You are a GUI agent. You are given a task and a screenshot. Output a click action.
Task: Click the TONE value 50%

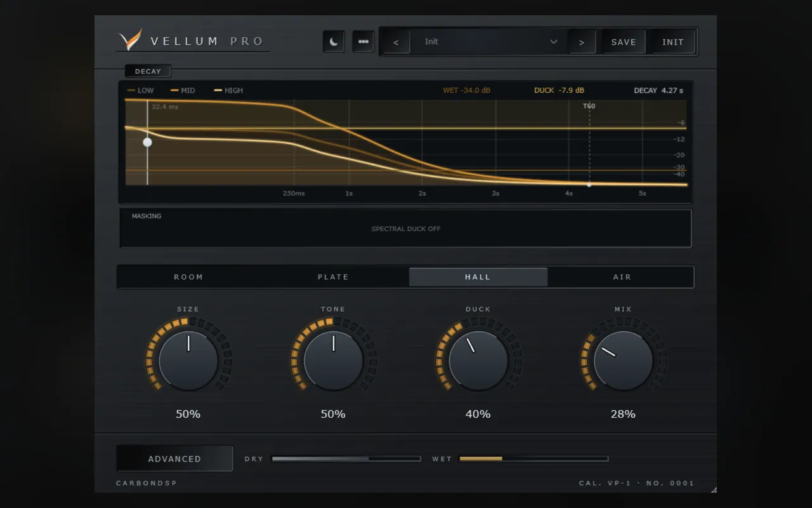[x=333, y=414]
